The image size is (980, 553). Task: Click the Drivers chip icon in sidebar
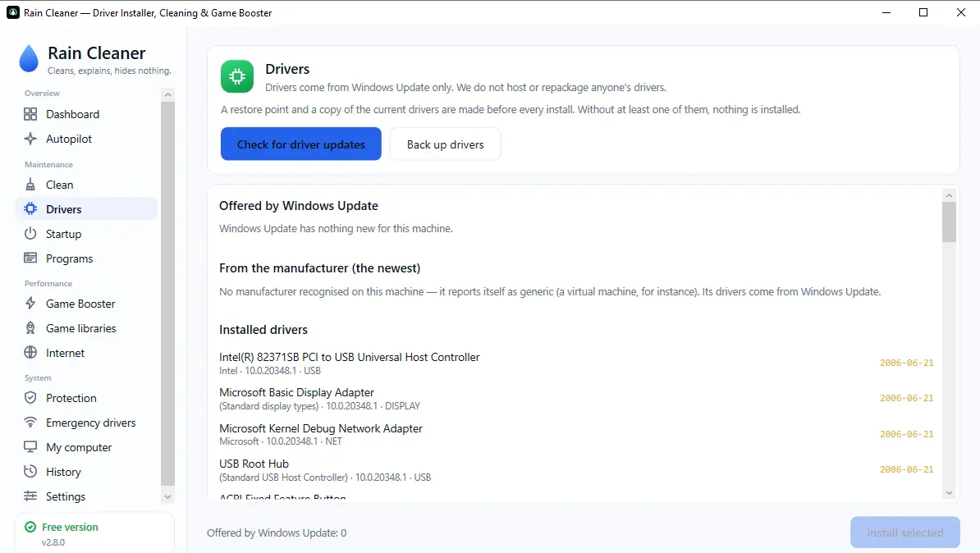[30, 209]
